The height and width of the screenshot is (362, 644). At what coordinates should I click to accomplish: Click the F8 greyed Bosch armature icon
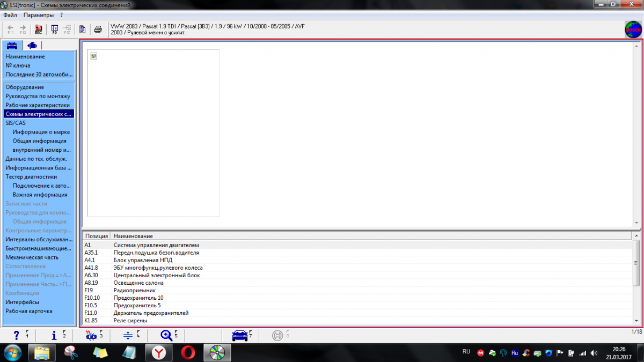tap(277, 336)
